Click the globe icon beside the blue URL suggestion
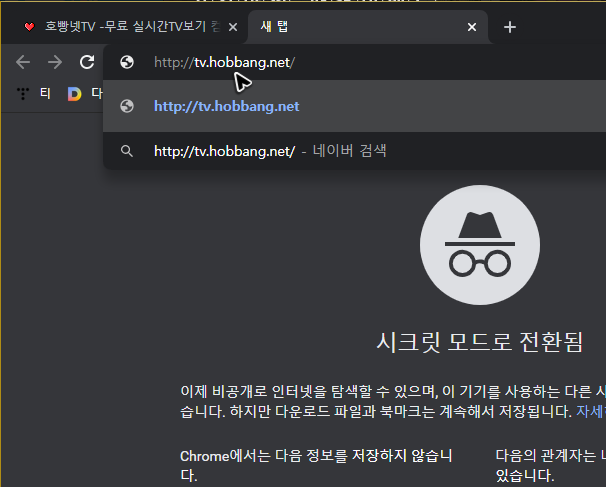606x487 pixels. tap(127, 106)
